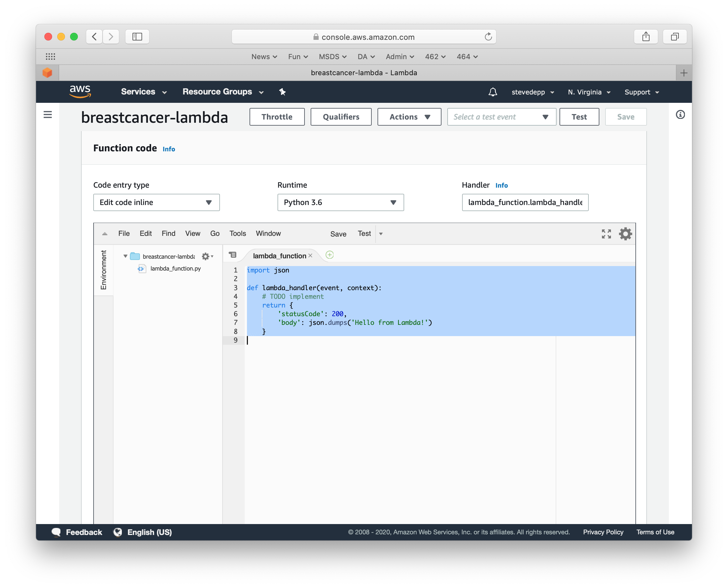Open the N. Virginia region dropdown

coord(589,92)
